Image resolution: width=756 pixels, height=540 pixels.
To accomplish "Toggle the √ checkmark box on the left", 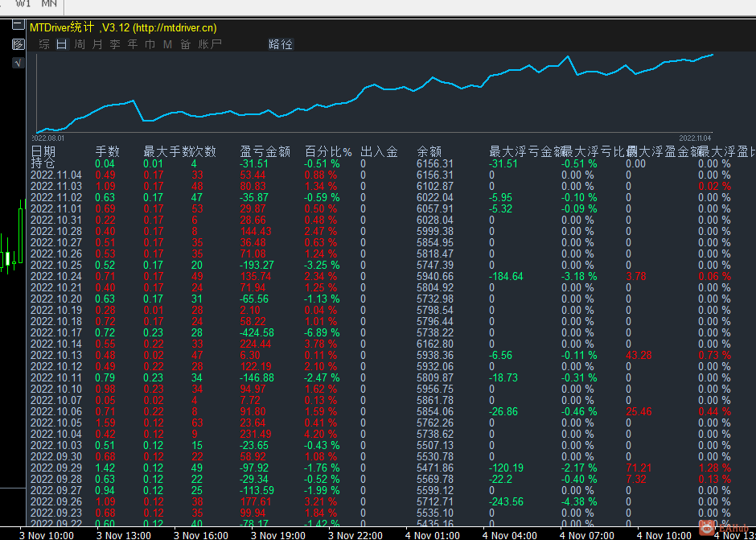I will (18, 63).
